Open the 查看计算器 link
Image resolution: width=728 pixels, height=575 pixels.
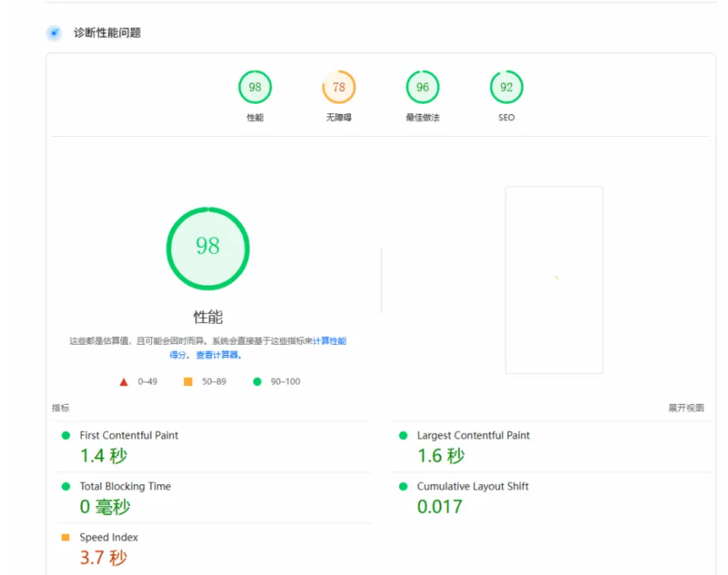[x=217, y=355]
